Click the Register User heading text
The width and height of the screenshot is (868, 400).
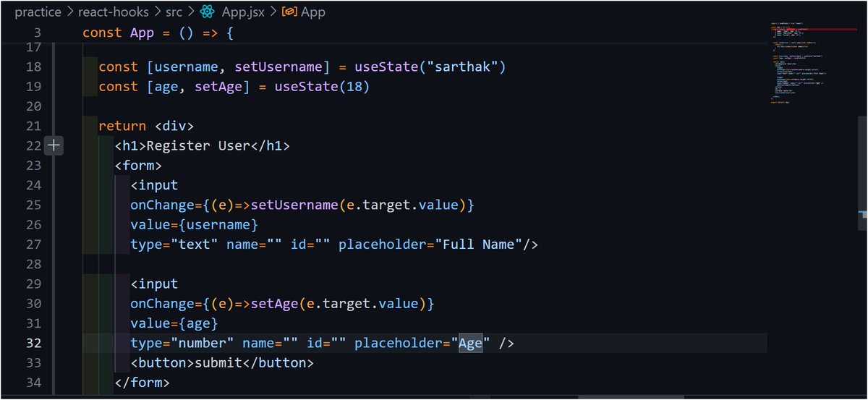(x=198, y=145)
